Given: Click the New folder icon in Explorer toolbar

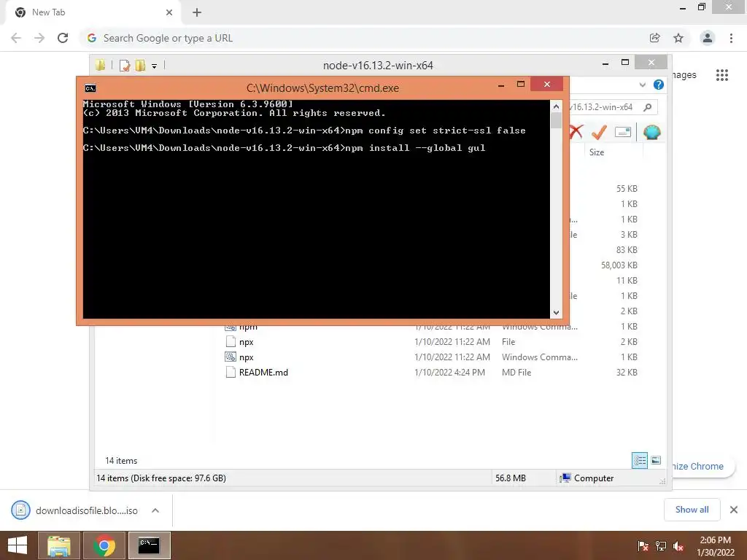Looking at the screenshot, I should 140,65.
